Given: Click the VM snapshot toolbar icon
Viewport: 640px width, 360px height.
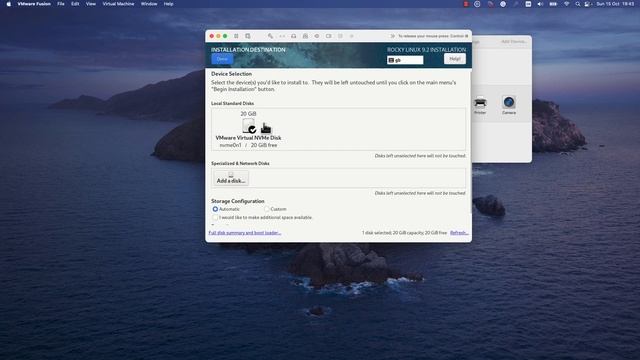Looking at the screenshot, I should (x=248, y=36).
